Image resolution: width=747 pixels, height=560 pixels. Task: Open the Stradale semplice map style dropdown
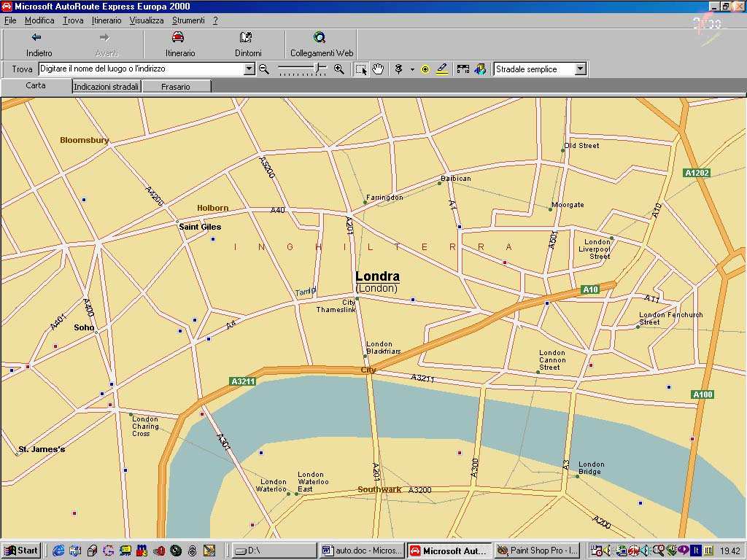click(x=580, y=69)
